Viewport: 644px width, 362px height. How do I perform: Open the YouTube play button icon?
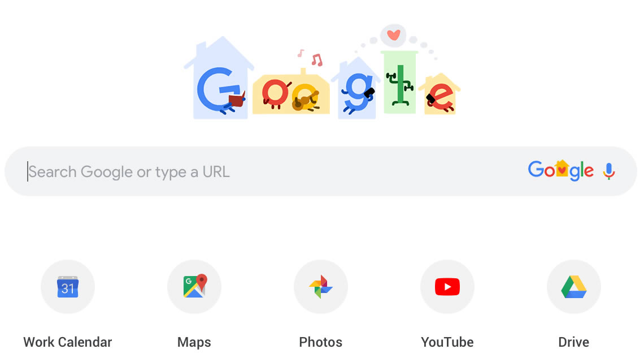[447, 287]
